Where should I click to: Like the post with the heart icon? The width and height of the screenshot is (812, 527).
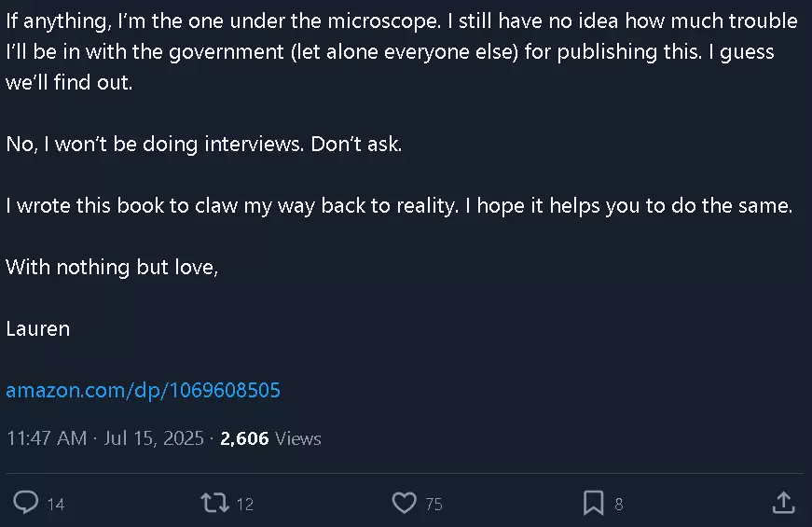[x=404, y=503]
